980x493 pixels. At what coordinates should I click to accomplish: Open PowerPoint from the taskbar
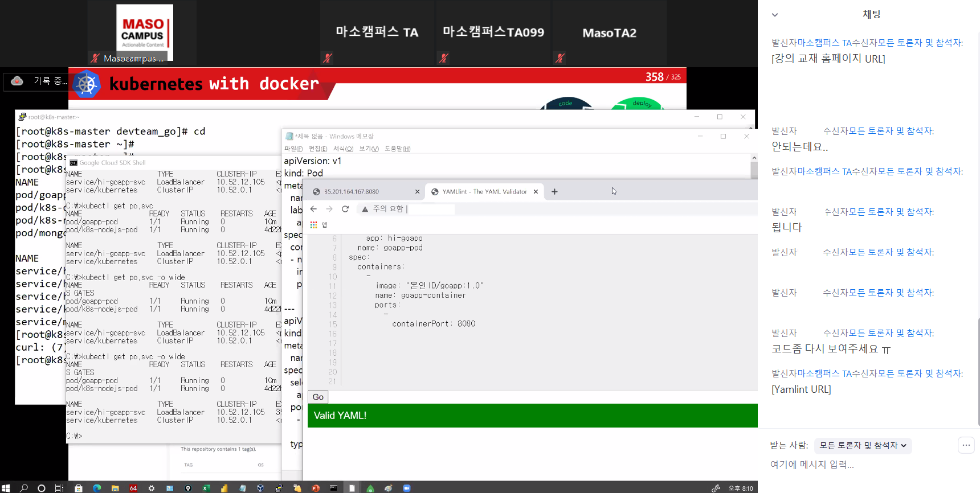[x=315, y=488]
